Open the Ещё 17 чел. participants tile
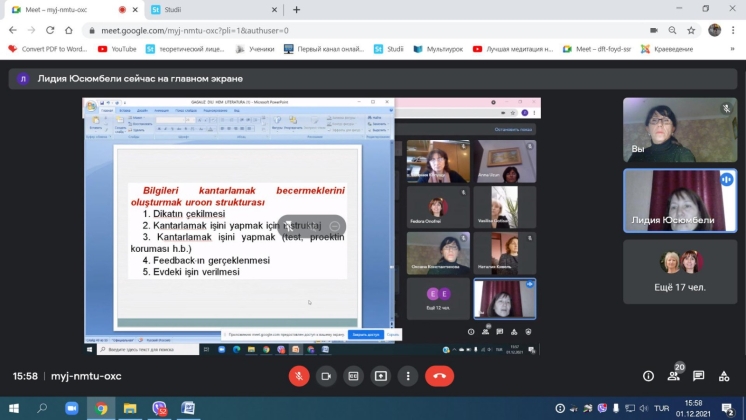The width and height of the screenshot is (746, 420). click(x=679, y=270)
